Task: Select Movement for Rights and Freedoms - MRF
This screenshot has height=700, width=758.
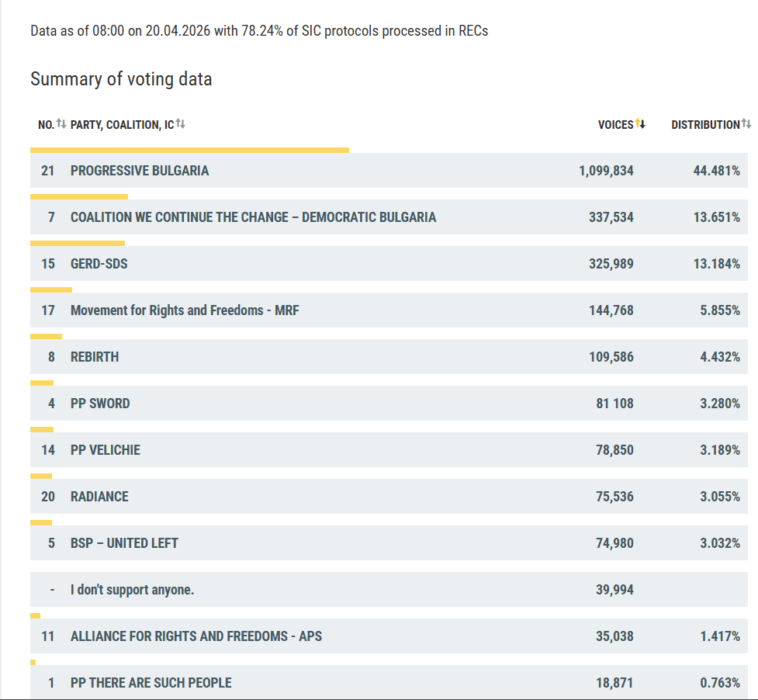Action: 185,310
